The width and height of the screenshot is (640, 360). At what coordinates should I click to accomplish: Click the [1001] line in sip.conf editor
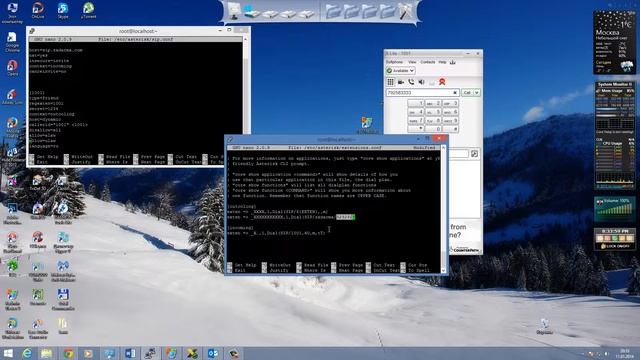pyautogui.click(x=37, y=93)
